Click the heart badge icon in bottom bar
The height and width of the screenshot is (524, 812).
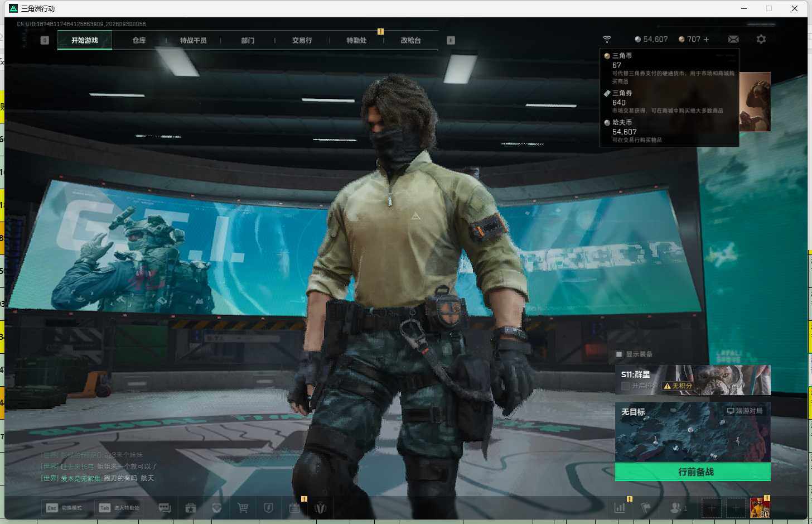pos(217,508)
